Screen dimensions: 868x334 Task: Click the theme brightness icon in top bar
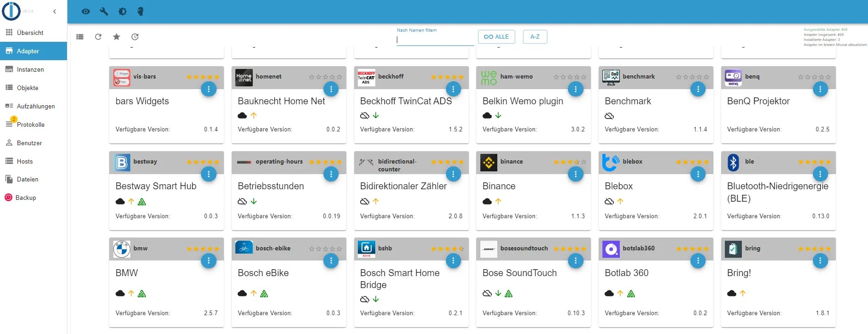pyautogui.click(x=122, y=11)
